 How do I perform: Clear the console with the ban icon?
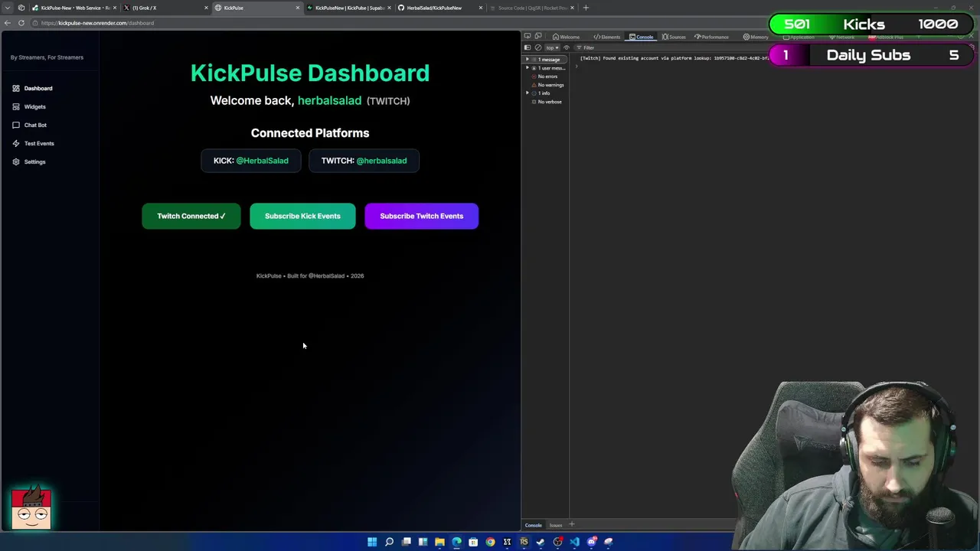(x=538, y=47)
